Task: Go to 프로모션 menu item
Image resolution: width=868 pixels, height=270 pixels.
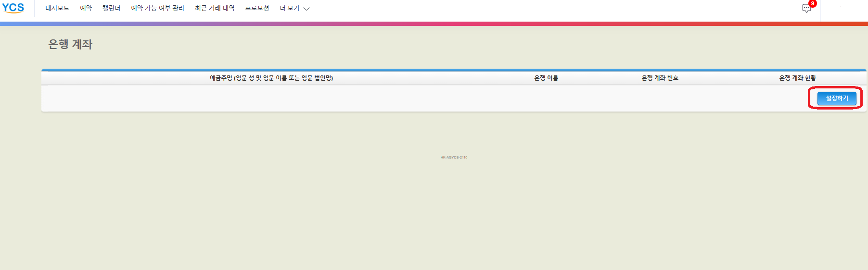Action: pos(257,8)
